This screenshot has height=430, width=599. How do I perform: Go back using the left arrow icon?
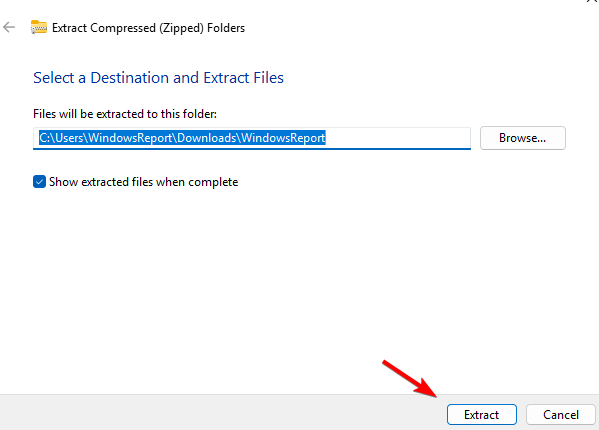point(9,27)
